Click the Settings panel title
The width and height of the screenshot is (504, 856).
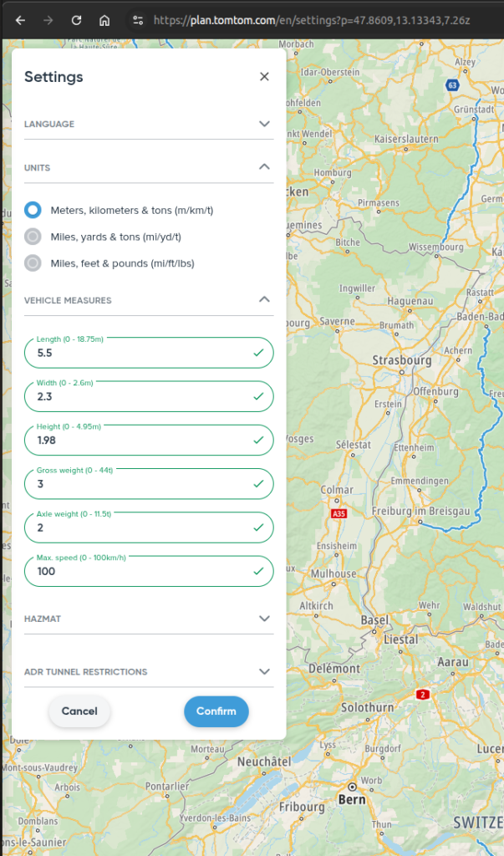(x=53, y=77)
